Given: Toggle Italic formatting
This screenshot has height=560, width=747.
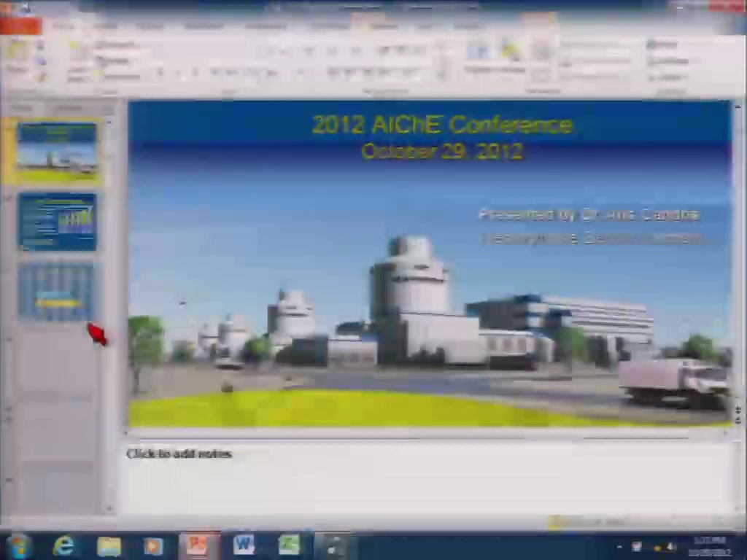Looking at the screenshot, I should (x=178, y=72).
